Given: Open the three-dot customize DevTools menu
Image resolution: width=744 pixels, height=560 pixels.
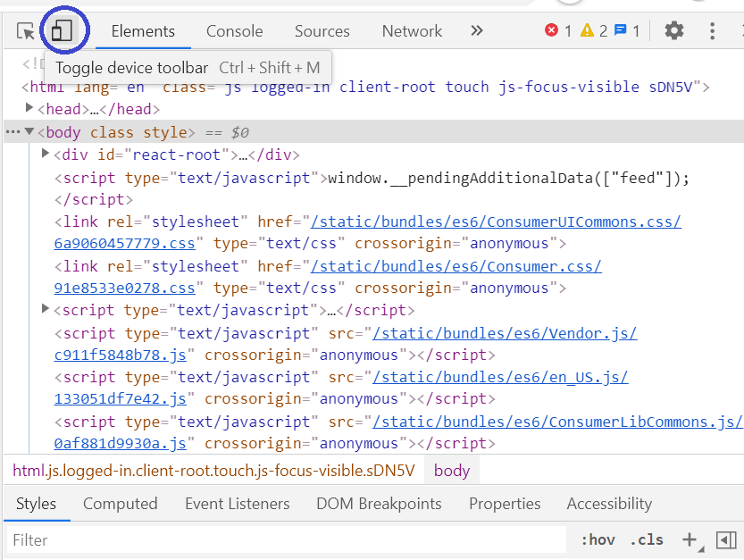Looking at the screenshot, I should tap(712, 31).
